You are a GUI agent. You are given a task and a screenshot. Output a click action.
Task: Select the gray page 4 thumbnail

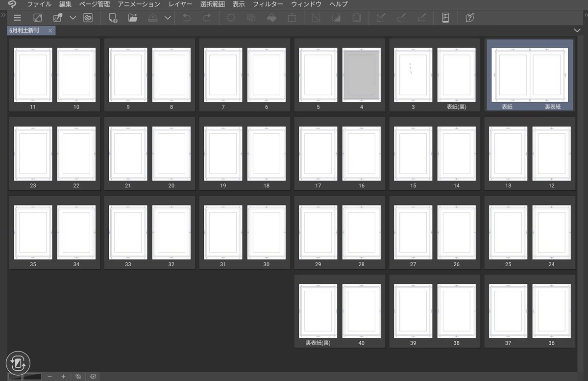pyautogui.click(x=361, y=75)
